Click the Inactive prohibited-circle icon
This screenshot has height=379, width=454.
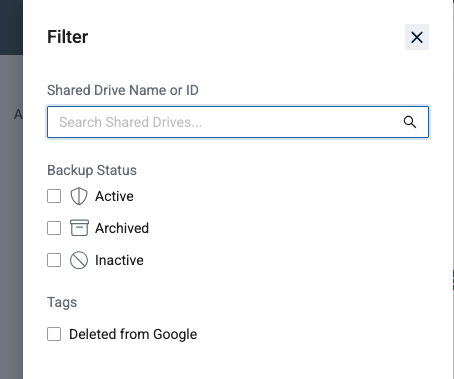79,260
